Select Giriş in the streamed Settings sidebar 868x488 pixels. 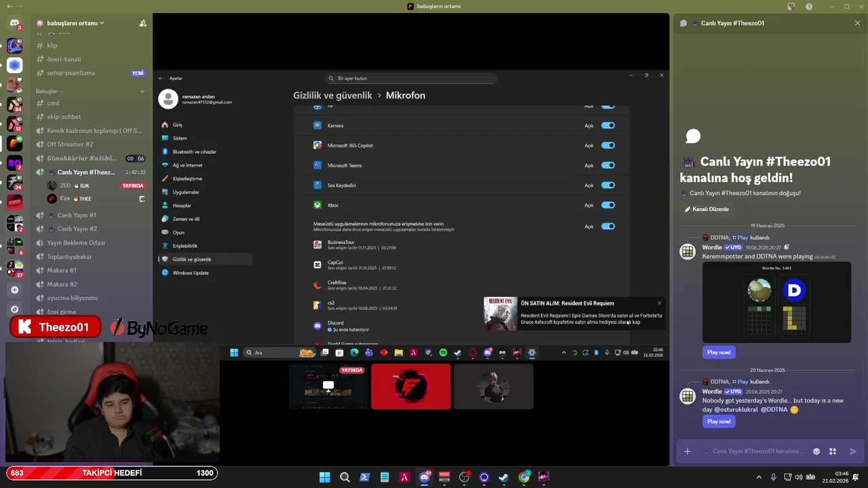pos(205,125)
